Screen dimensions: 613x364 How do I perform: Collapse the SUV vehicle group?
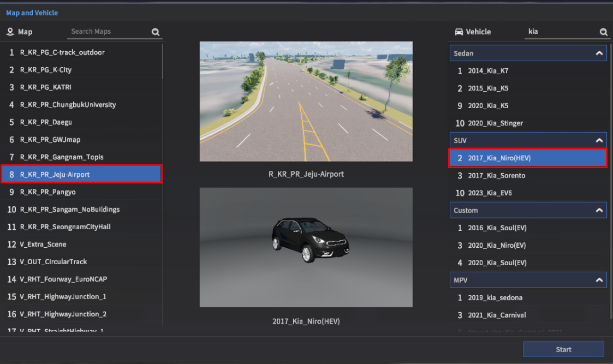pos(599,141)
